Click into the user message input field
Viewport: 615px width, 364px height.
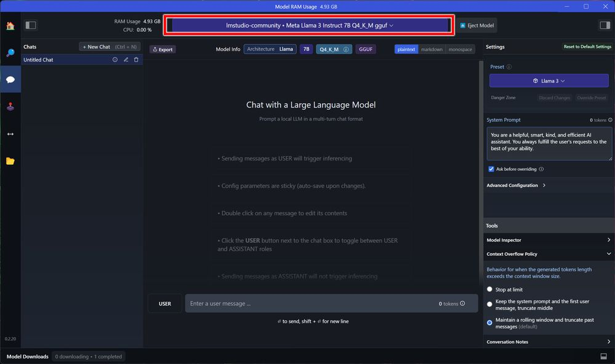click(x=331, y=304)
